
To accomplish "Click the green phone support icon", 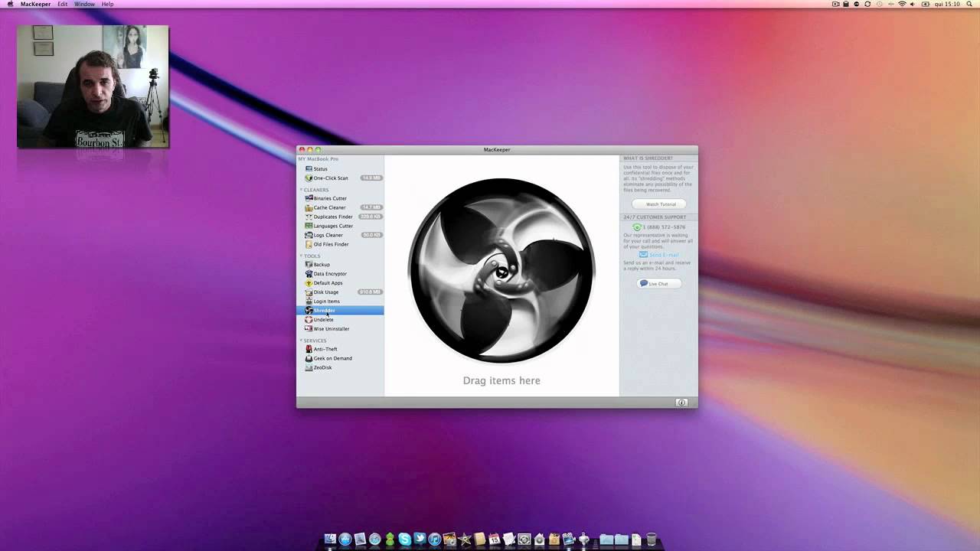I will [x=637, y=227].
